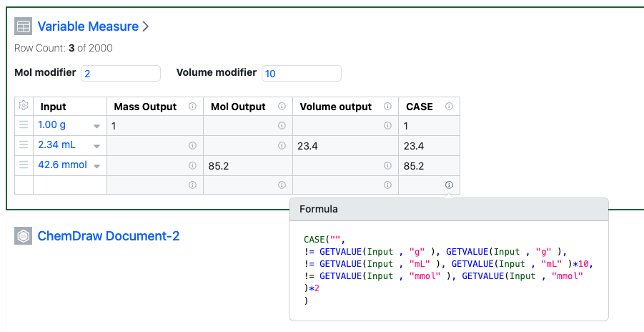Expand the chevron beside Variable Measure

click(146, 26)
